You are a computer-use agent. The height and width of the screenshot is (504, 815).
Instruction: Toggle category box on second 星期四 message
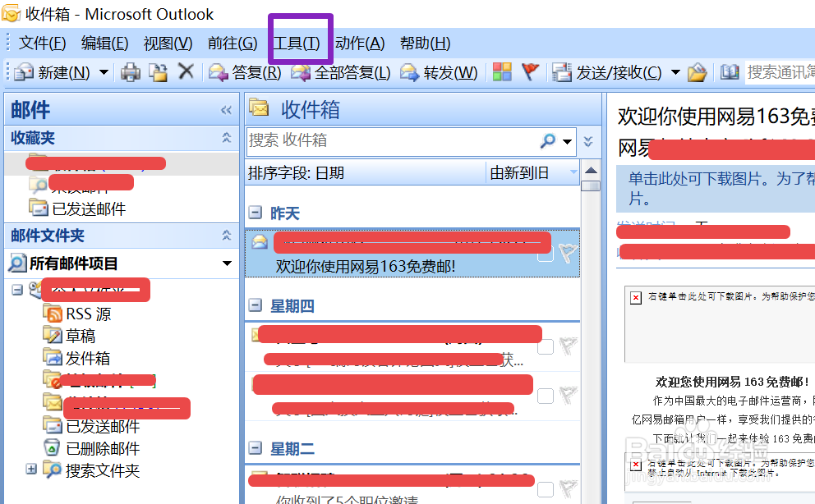[x=546, y=396]
